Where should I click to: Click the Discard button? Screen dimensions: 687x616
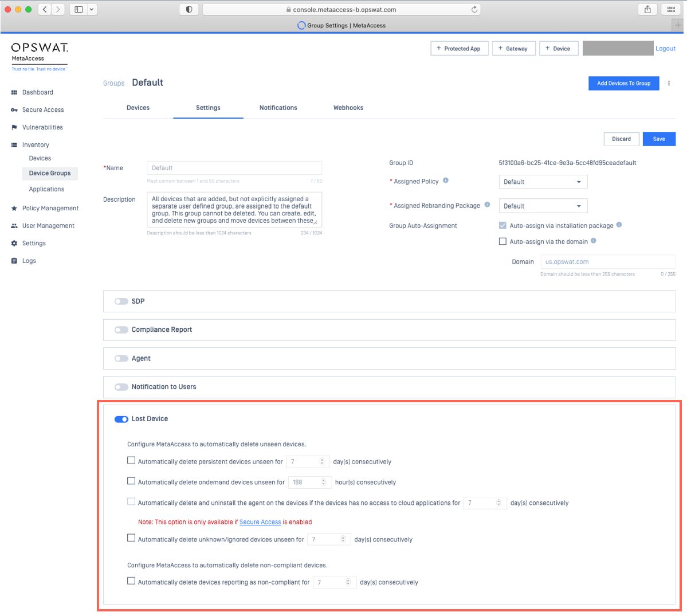621,139
